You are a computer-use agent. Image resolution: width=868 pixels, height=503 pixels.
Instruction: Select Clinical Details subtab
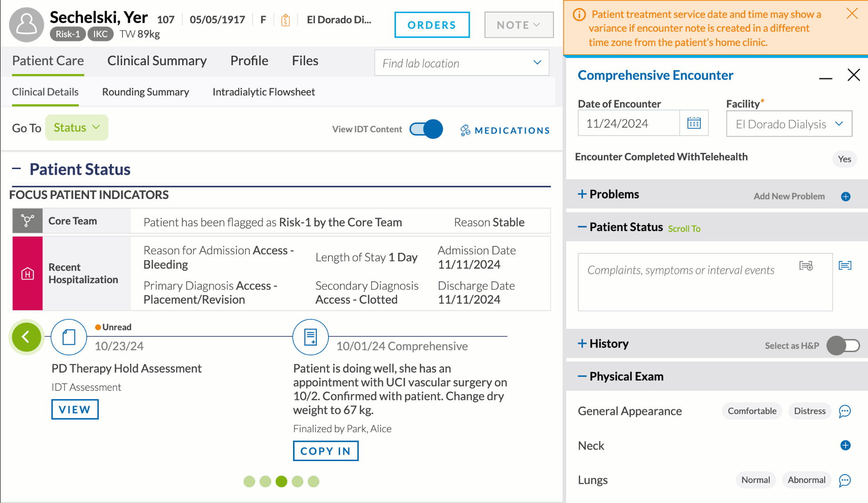pos(45,92)
